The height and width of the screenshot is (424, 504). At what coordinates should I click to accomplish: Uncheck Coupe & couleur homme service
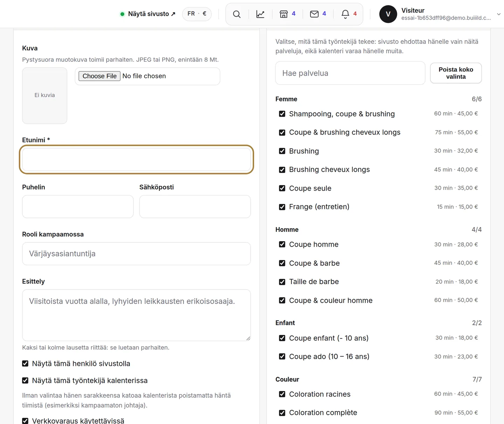[282, 300]
